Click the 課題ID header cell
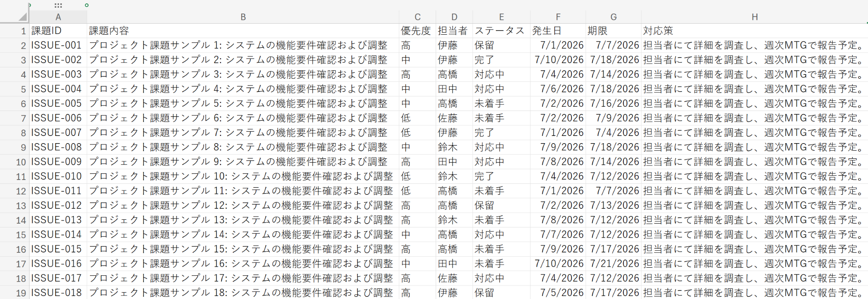868x299 pixels. 58,30
